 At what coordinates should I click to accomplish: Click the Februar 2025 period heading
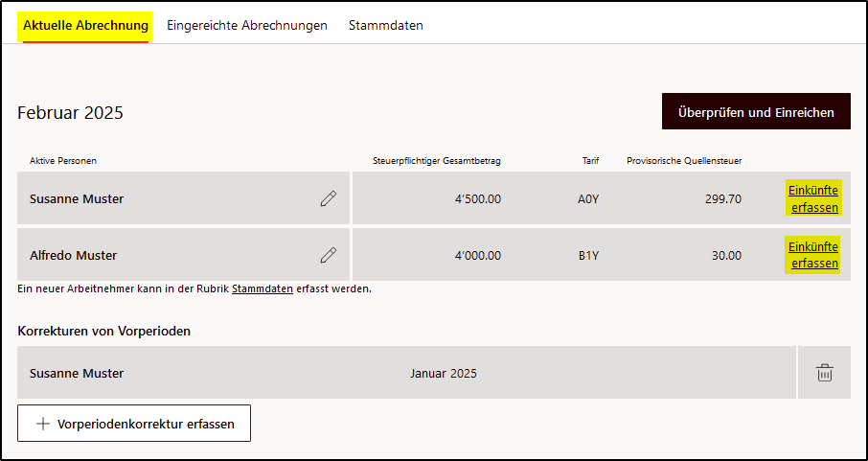(70, 112)
